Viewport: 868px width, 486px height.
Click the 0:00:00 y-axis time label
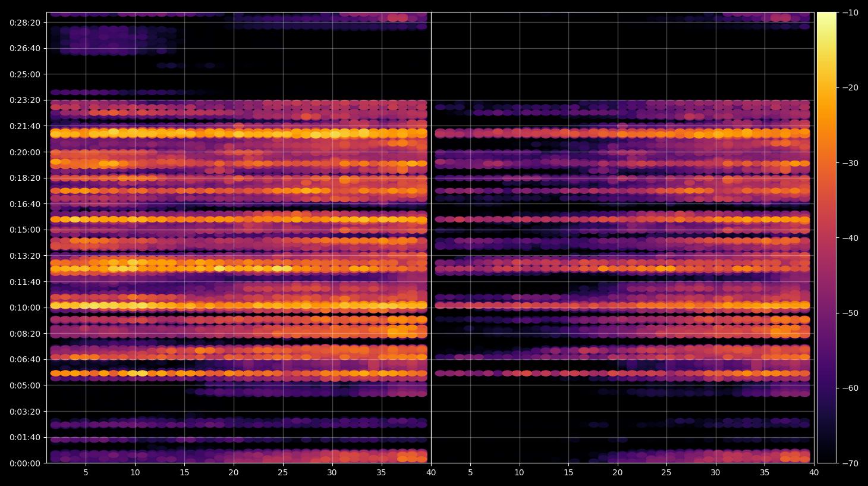(x=25, y=463)
